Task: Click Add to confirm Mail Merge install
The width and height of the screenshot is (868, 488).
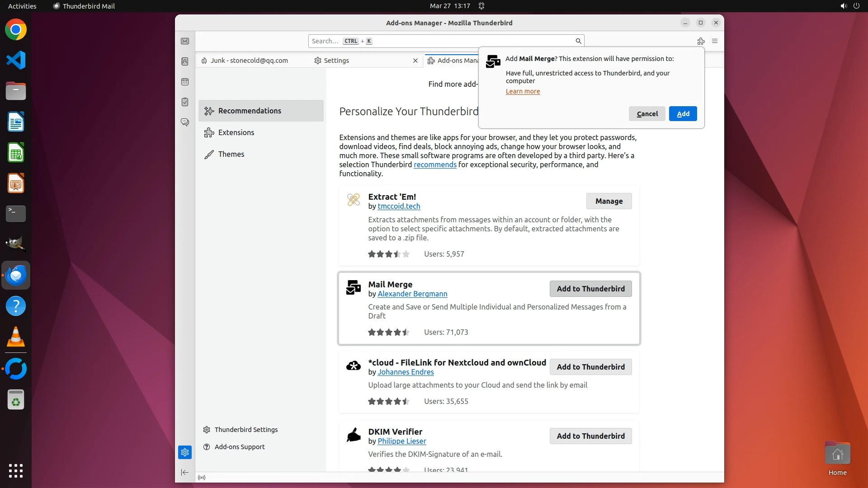Action: click(683, 114)
